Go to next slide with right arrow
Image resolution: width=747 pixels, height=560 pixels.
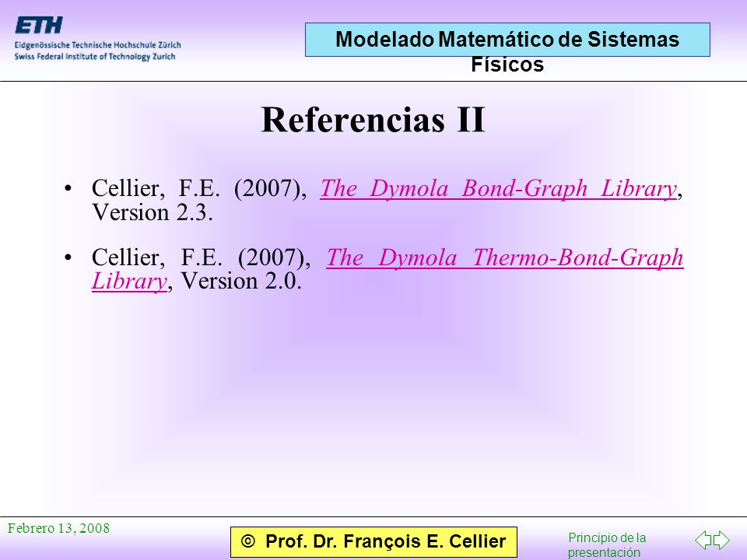point(721,540)
